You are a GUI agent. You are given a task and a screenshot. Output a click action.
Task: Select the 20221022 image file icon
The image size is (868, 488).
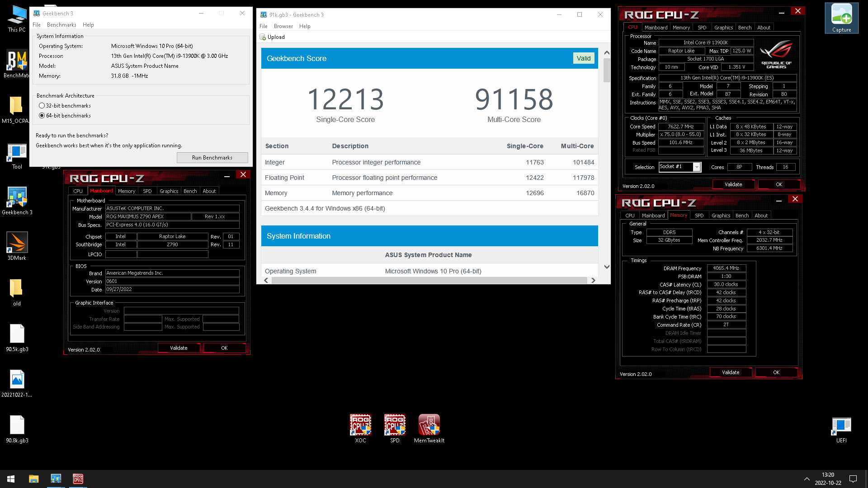tap(17, 383)
